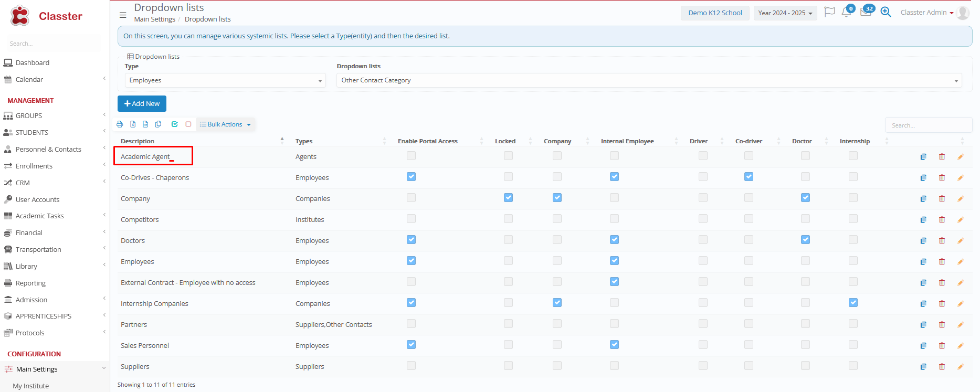Click the print icon in the table toolbar
Screen dimensions: 980x392
click(x=120, y=124)
